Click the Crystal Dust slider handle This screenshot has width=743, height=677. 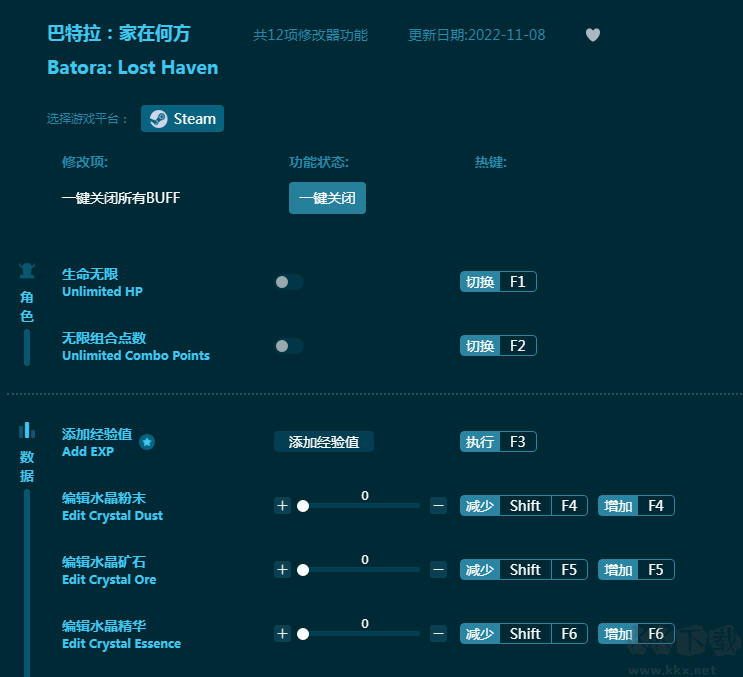point(303,506)
